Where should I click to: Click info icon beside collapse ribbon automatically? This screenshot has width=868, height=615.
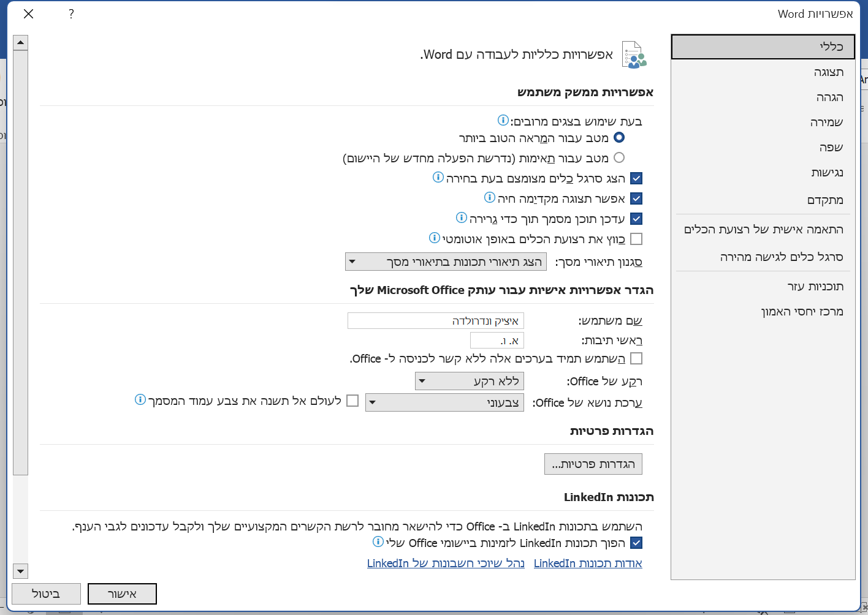coord(434,238)
